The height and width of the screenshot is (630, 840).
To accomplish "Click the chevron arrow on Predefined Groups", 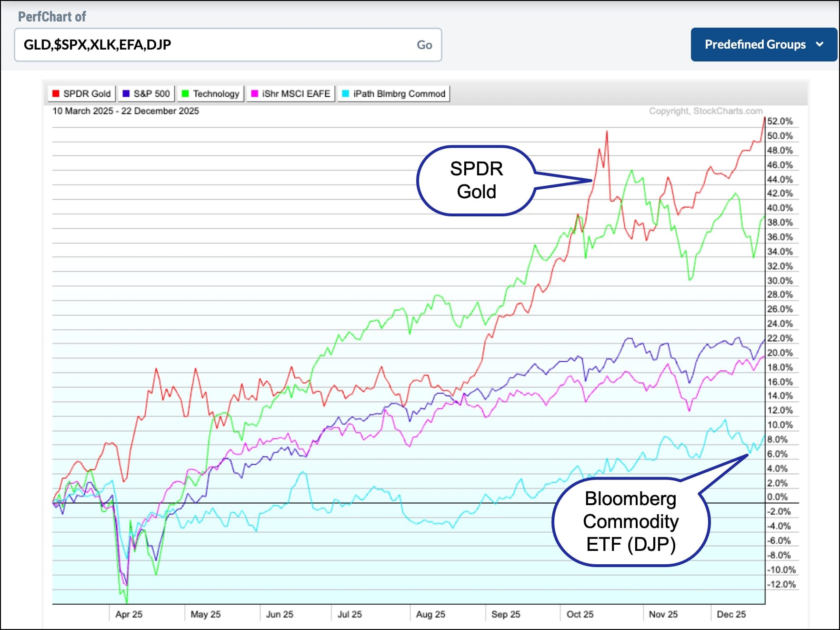I will 820,44.
